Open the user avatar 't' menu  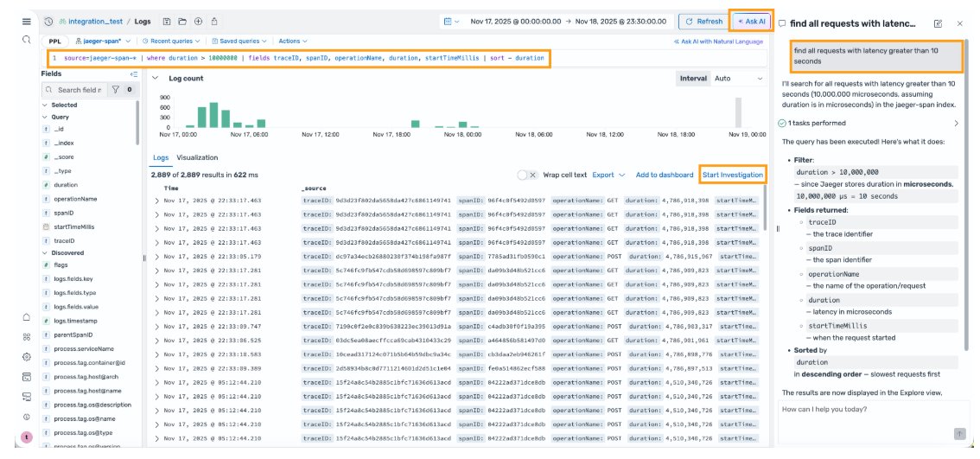(26, 437)
